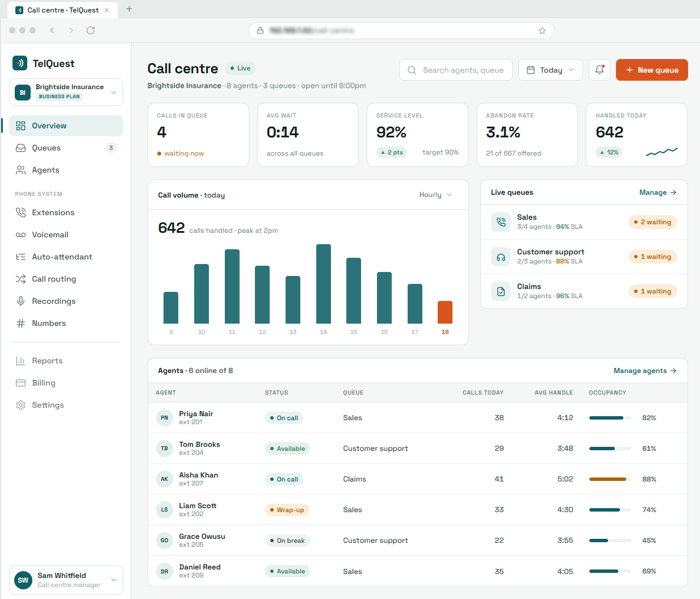This screenshot has width=700, height=599.
Task: Click Grace Owusu's 45% occupancy bar
Action: click(610, 541)
